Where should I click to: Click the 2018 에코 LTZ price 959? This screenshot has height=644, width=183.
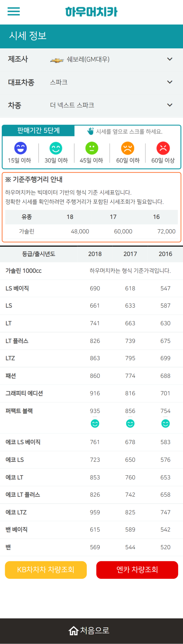[95, 512]
